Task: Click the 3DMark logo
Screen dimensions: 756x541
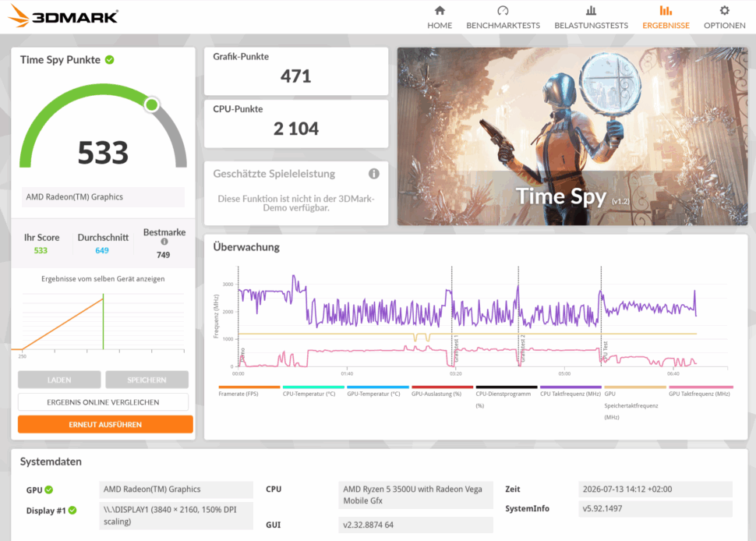Action: coord(63,16)
